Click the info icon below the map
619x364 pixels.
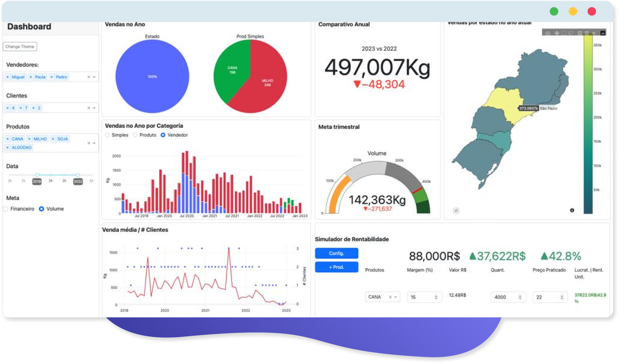pos(572,211)
